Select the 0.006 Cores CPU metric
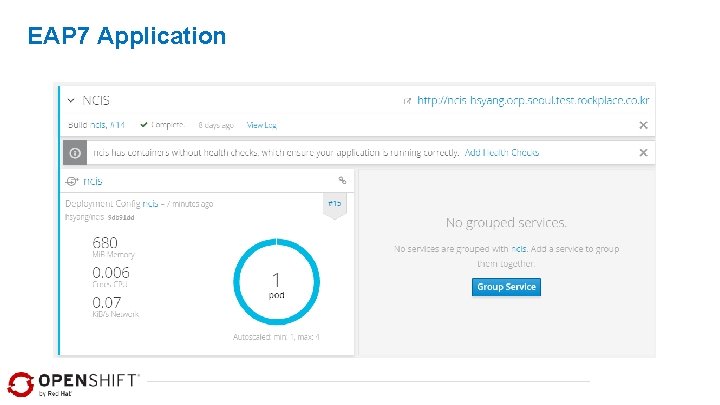This screenshot has height=405, width=720. [x=111, y=276]
